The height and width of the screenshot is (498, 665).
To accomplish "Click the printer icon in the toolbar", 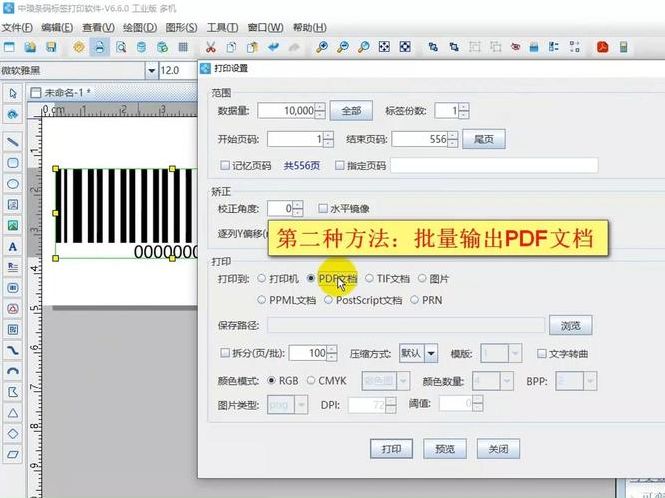I will pos(100,47).
